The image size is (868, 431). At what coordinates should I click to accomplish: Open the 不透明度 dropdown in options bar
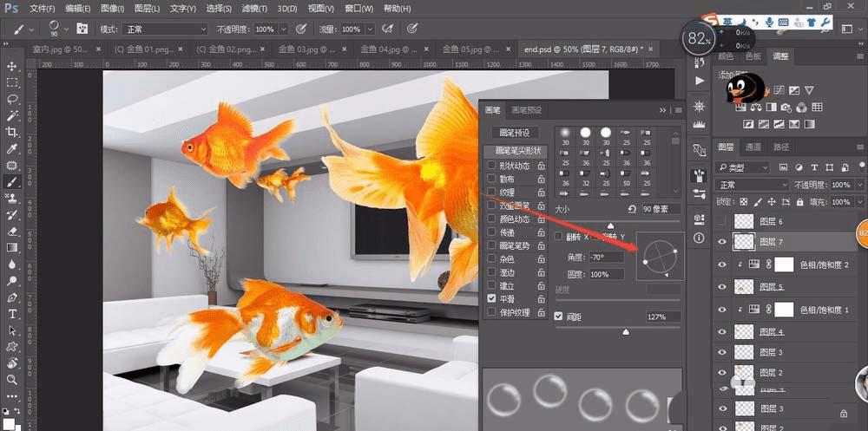coord(284,29)
